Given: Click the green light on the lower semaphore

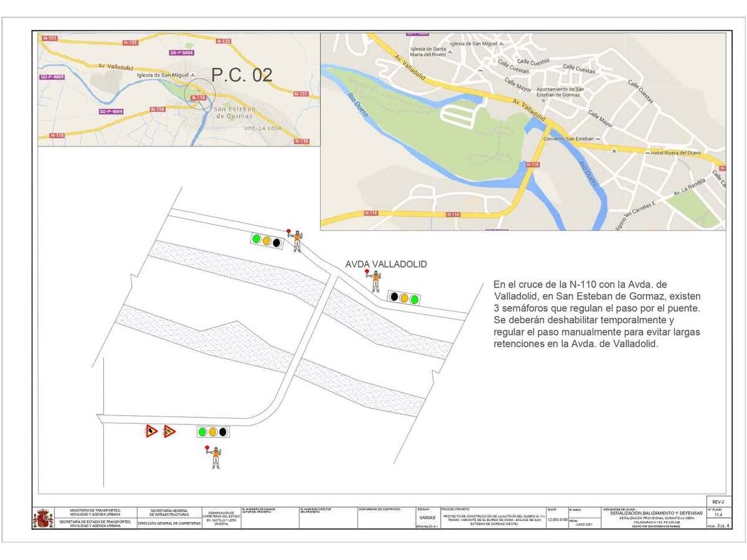Looking at the screenshot, I should tap(202, 431).
